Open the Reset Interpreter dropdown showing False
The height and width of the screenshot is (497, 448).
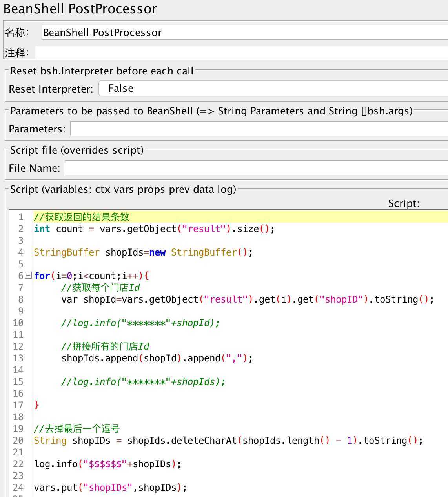pos(273,89)
